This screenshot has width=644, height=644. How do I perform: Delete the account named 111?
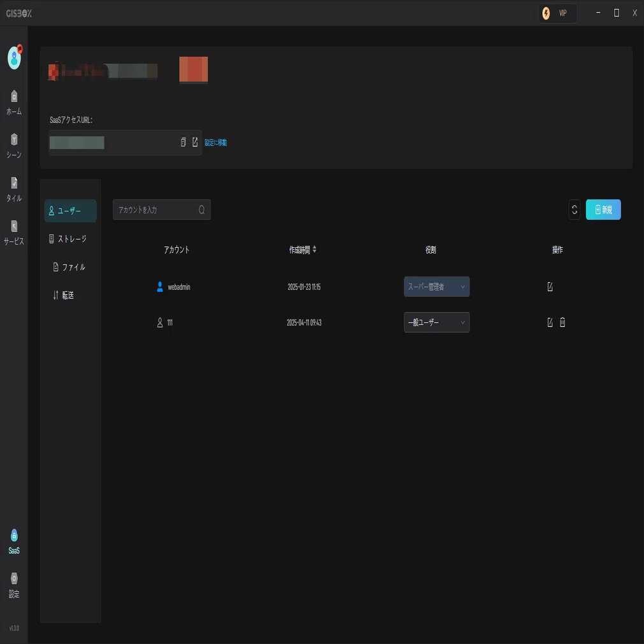[x=562, y=322]
